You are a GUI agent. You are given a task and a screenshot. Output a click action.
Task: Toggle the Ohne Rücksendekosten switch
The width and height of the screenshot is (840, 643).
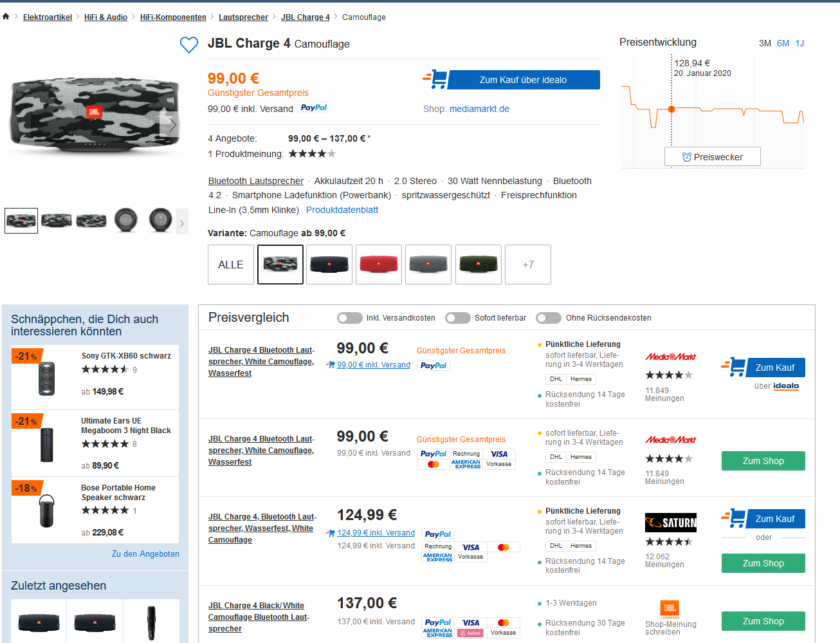coord(549,318)
